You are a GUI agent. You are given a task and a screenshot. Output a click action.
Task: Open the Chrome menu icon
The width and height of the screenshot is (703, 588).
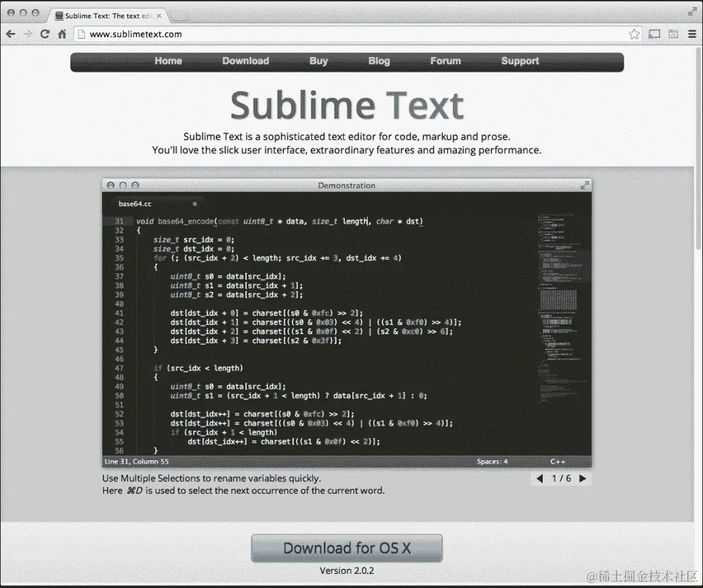point(692,34)
